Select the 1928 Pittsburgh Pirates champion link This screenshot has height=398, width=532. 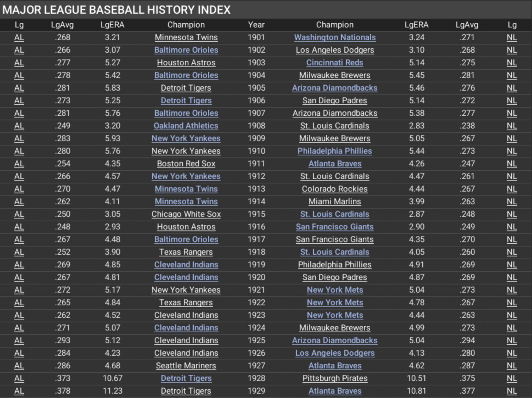(335, 378)
